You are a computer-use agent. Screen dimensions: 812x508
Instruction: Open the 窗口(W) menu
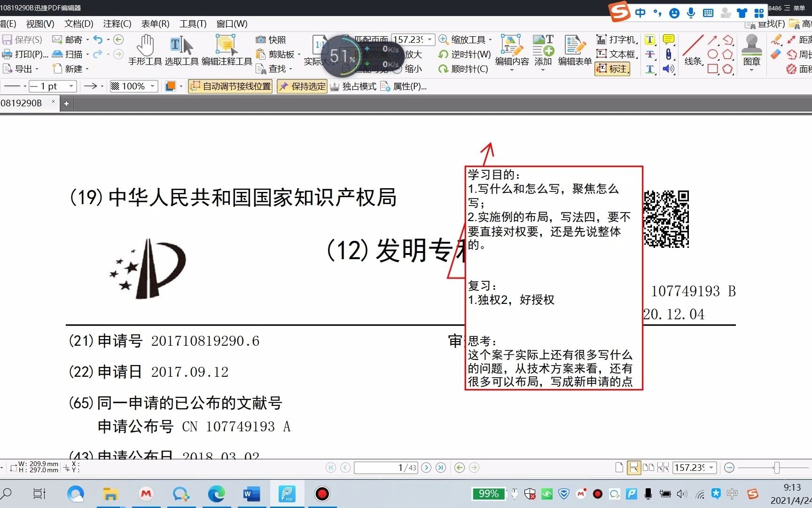click(x=232, y=24)
